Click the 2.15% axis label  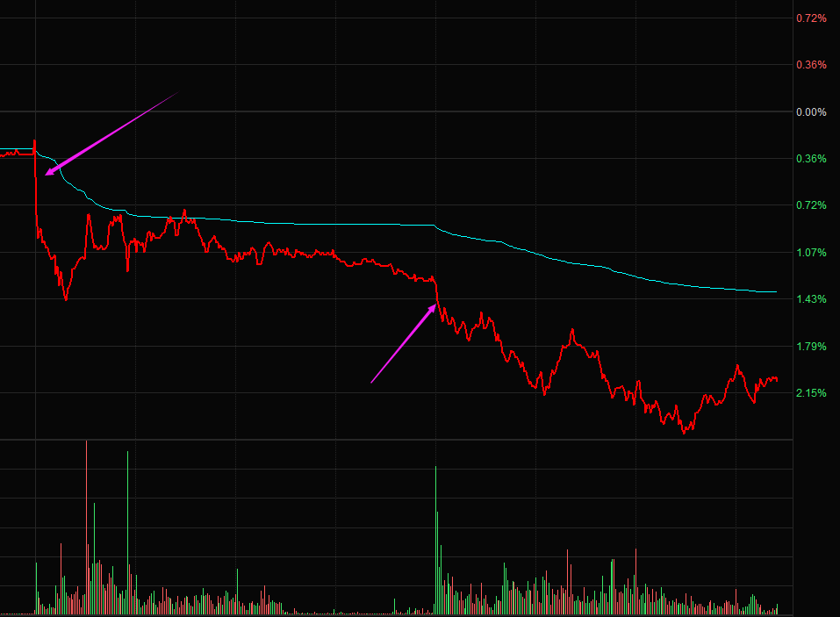click(811, 392)
